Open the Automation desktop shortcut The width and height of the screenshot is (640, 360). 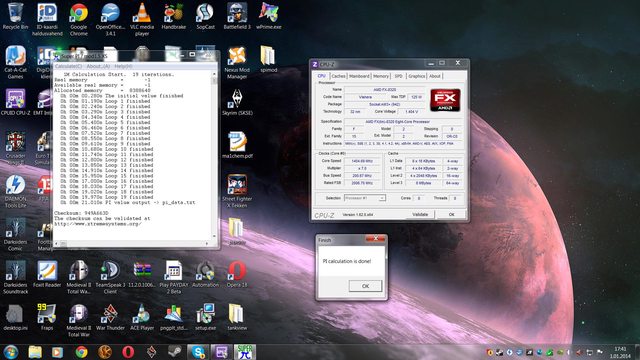(x=205, y=274)
